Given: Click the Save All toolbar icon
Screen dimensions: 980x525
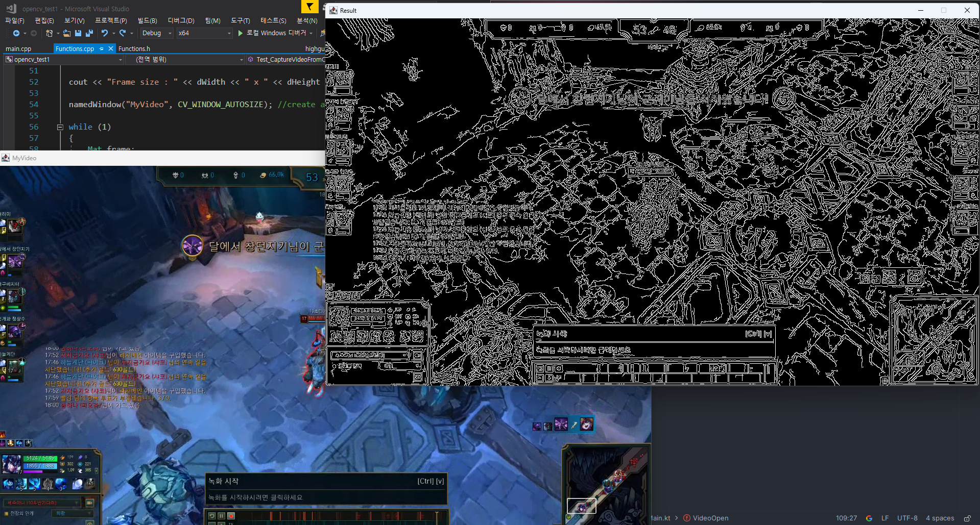Looking at the screenshot, I should tap(89, 33).
